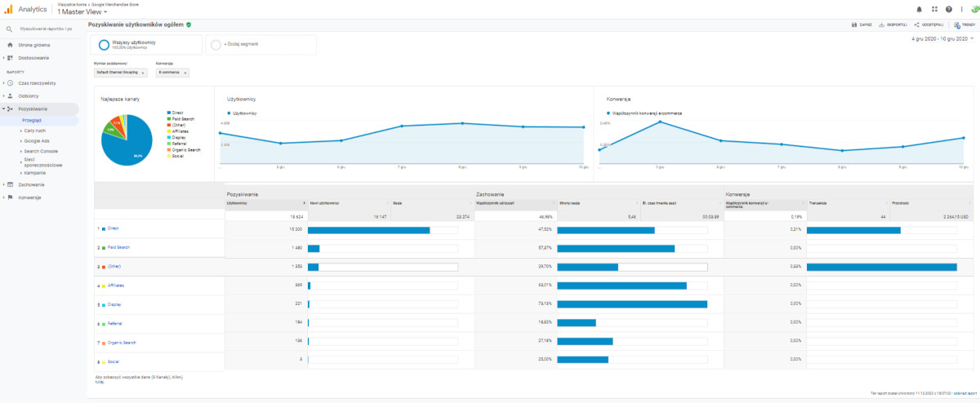The image size is (980, 403).
Task: Click the Eksportuj download icon
Action: 882,24
